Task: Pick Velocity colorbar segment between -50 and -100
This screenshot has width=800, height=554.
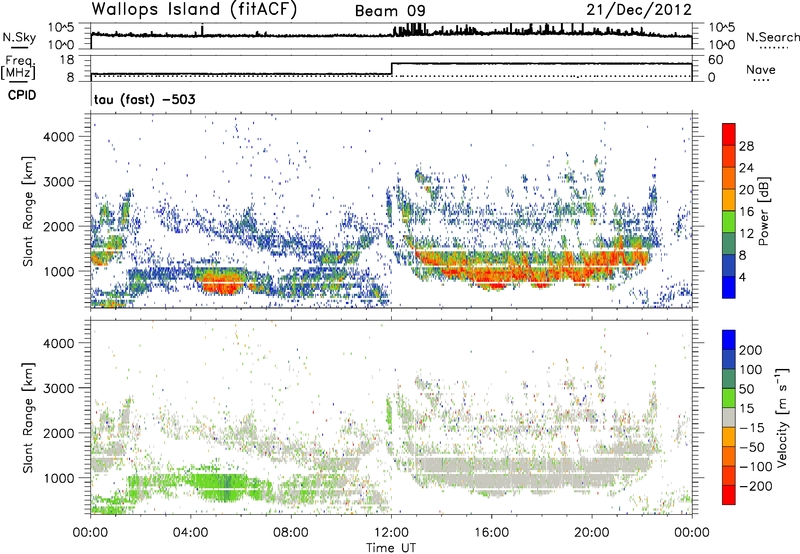Action: pos(729,456)
